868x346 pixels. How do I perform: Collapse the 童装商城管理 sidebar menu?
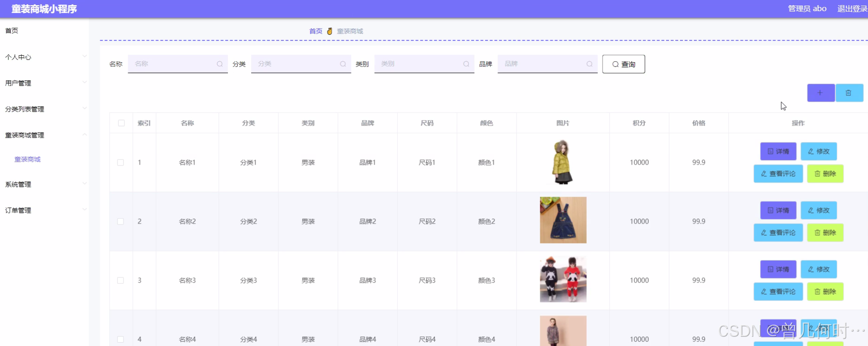pos(45,135)
